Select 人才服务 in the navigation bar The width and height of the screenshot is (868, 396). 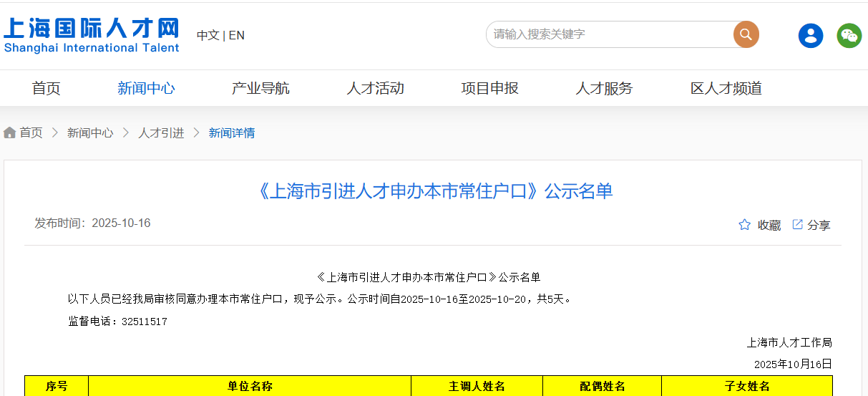click(604, 88)
